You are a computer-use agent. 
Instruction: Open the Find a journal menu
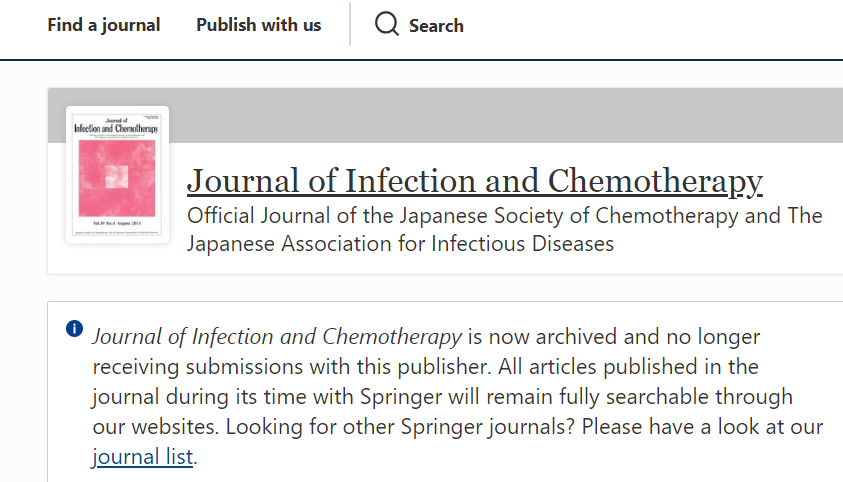(103, 25)
